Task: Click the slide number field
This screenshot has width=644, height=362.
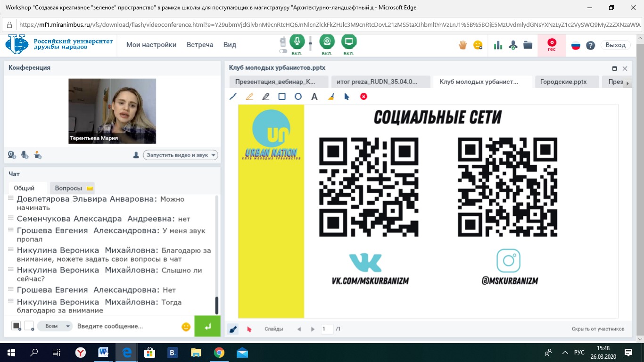Action: point(327,329)
